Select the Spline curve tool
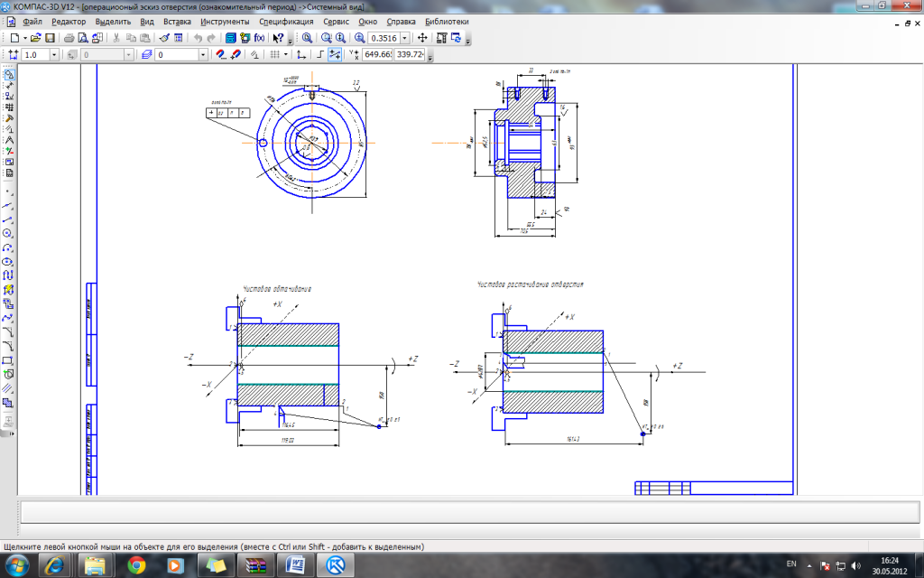This screenshot has width=924, height=578. tap(7, 318)
